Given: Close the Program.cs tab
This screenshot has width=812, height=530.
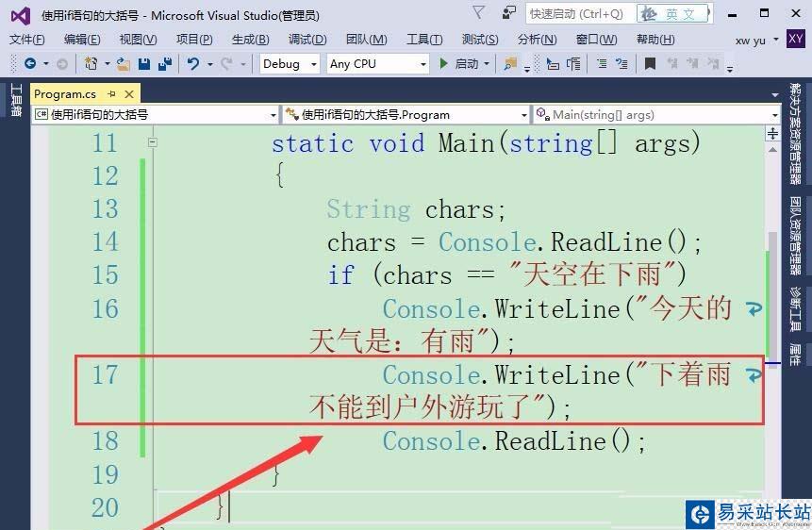Looking at the screenshot, I should click(129, 93).
